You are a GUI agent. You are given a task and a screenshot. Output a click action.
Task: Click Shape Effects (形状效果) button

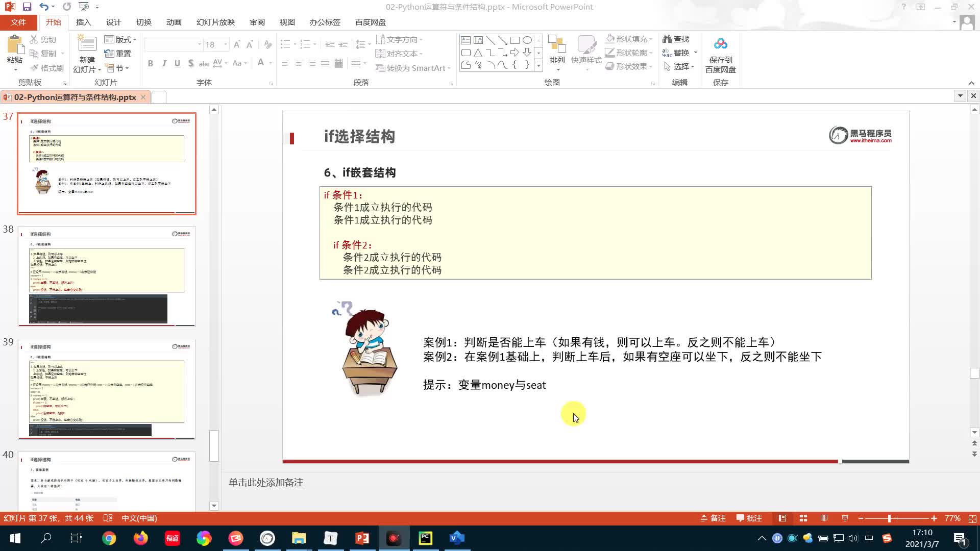click(629, 66)
